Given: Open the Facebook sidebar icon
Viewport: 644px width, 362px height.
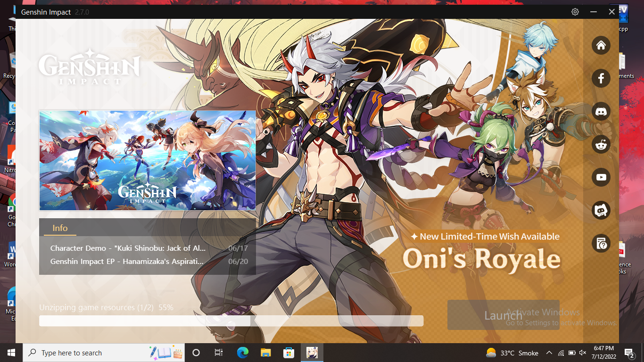Looking at the screenshot, I should 601,78.
